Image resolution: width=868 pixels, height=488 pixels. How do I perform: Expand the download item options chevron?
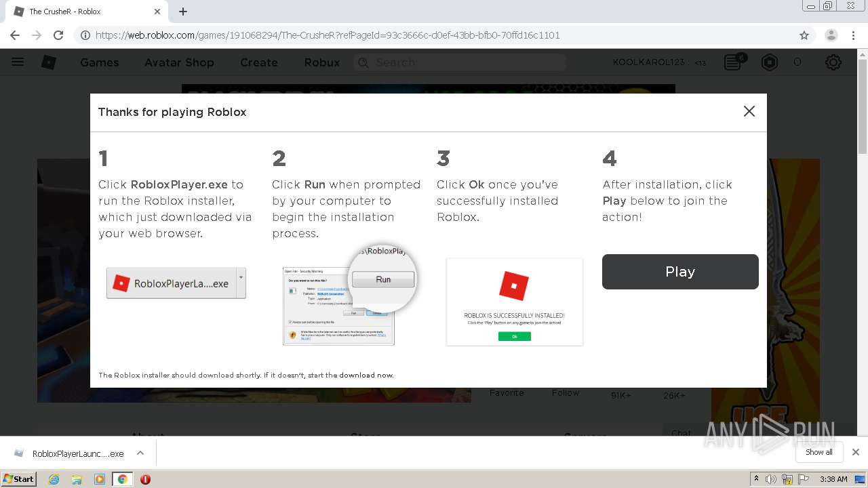coord(140,453)
